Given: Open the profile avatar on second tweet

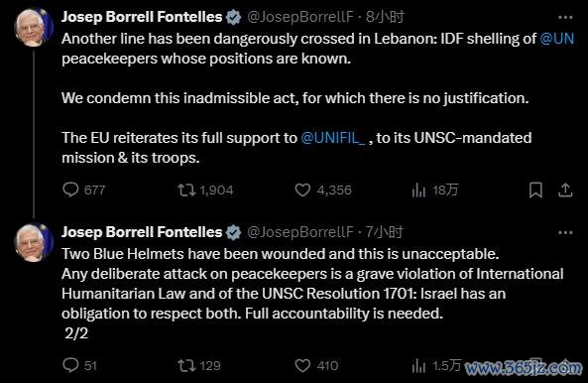Looking at the screenshot, I should point(34,242).
